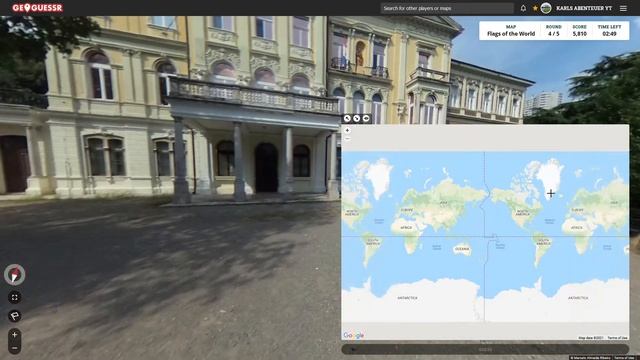The height and width of the screenshot is (360, 640).
Task: Toggle the sticky map pin icon
Action: pos(366,118)
